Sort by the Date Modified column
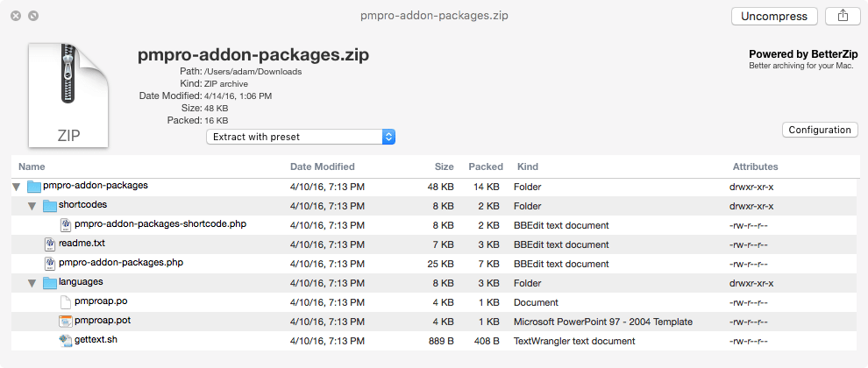 pos(322,166)
